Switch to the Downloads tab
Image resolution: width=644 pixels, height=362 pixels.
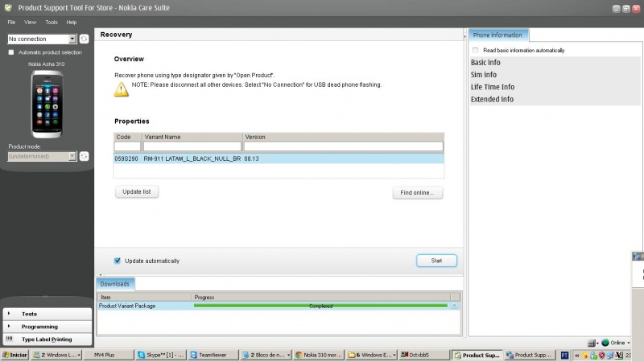[x=115, y=284]
